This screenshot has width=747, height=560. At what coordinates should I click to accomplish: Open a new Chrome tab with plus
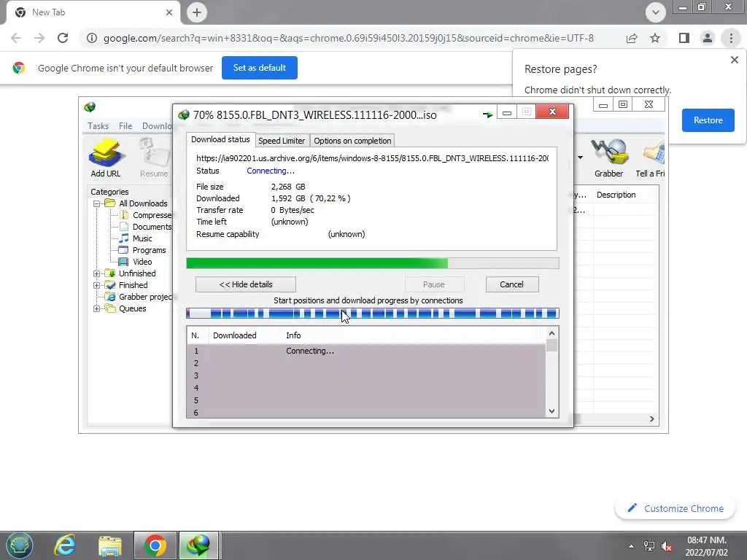pyautogui.click(x=197, y=12)
